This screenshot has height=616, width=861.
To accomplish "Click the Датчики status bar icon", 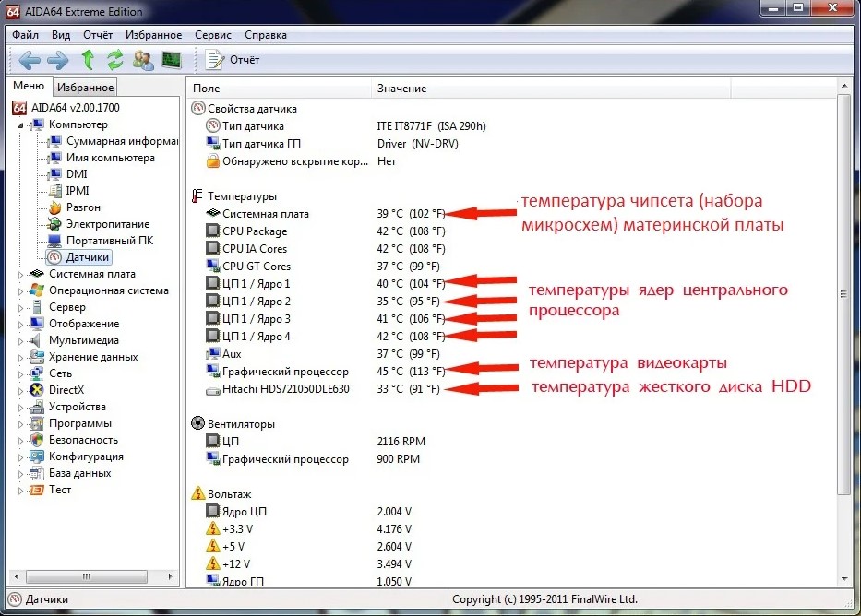I will (16, 599).
